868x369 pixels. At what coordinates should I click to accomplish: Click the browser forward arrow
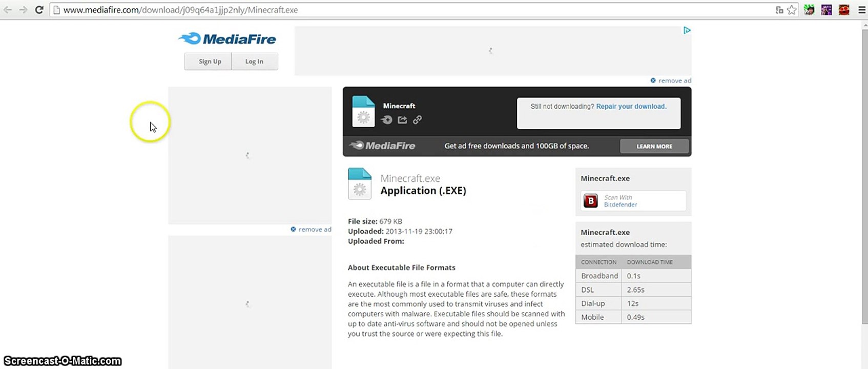23,10
